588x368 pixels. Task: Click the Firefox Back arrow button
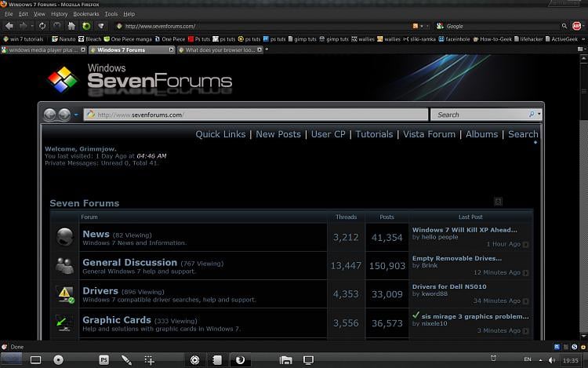point(9,26)
